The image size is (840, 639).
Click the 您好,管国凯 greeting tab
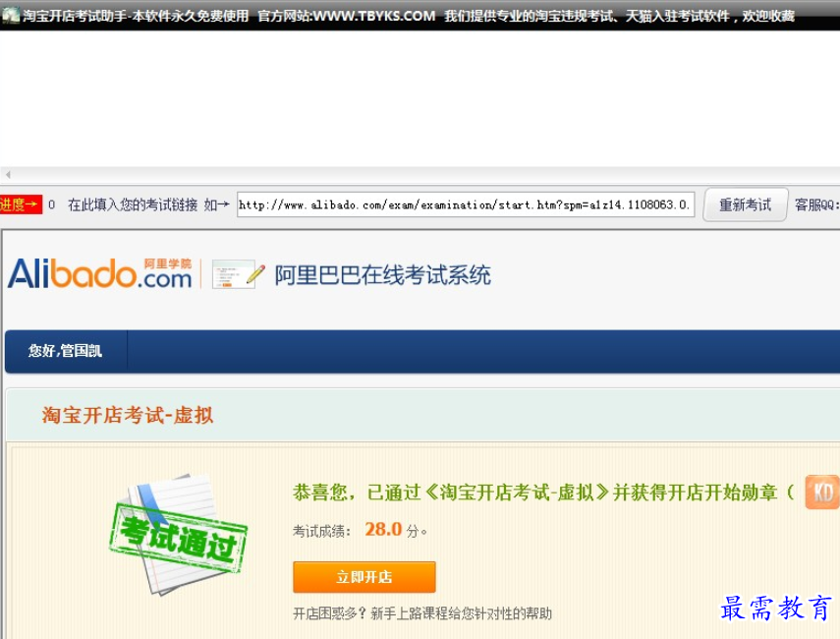click(66, 351)
